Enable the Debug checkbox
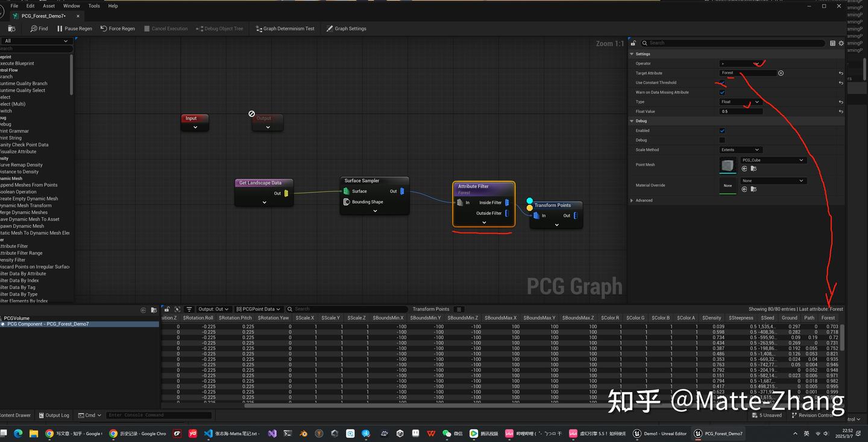 pyautogui.click(x=722, y=140)
